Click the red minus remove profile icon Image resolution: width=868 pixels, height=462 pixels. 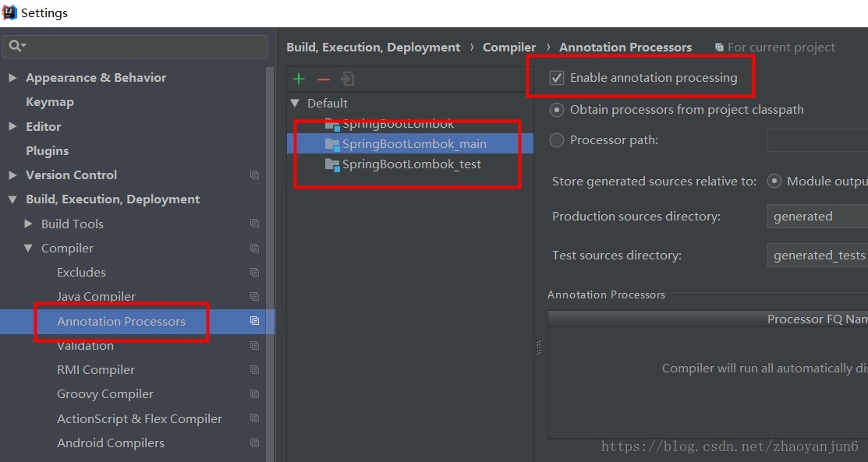pos(324,79)
